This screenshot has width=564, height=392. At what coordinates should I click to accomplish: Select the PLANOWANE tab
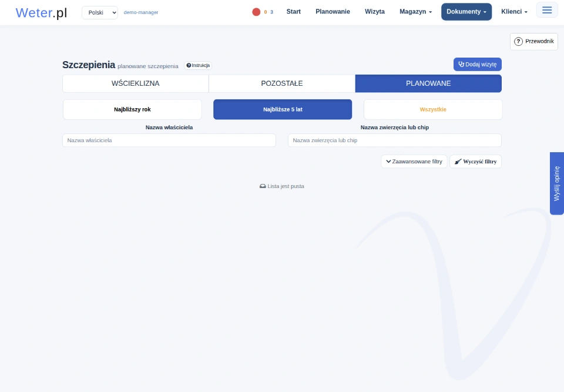pos(428,83)
